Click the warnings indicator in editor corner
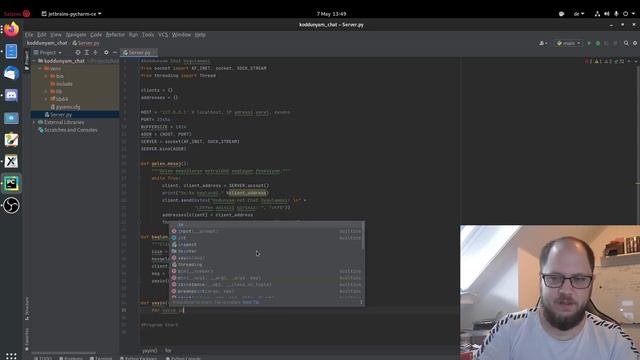Image resolution: width=640 pixels, height=360 pixels. (x=597, y=61)
